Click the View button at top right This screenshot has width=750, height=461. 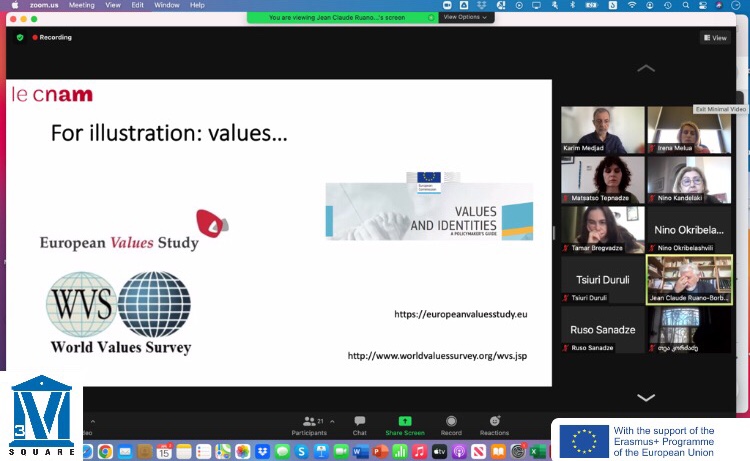(x=716, y=38)
